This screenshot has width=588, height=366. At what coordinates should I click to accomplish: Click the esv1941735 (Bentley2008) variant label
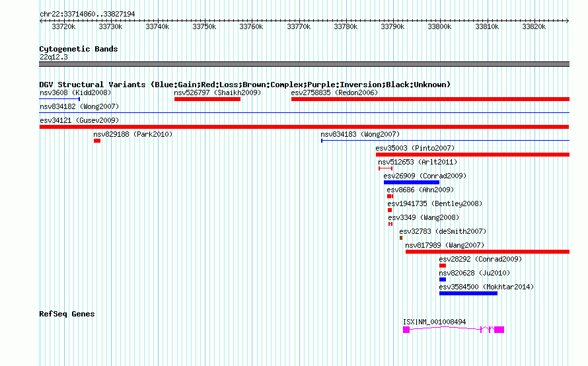435,203
